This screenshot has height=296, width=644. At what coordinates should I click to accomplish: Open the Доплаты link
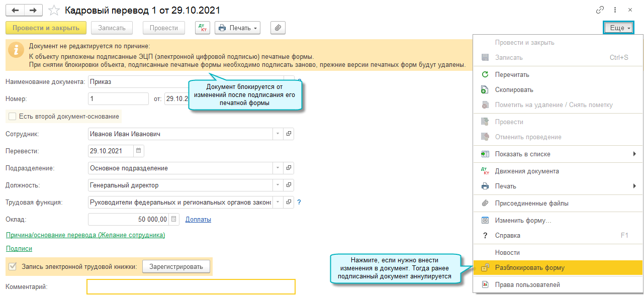(x=198, y=220)
